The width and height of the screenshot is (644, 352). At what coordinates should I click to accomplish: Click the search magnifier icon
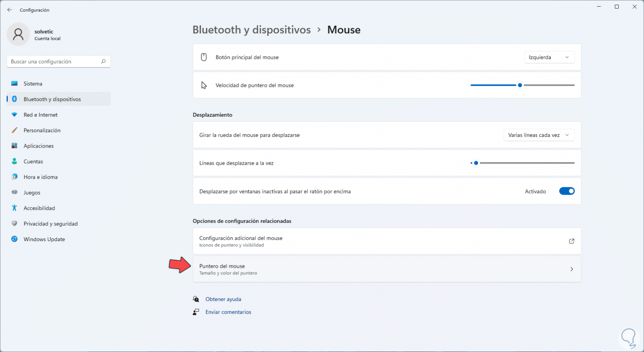point(103,62)
